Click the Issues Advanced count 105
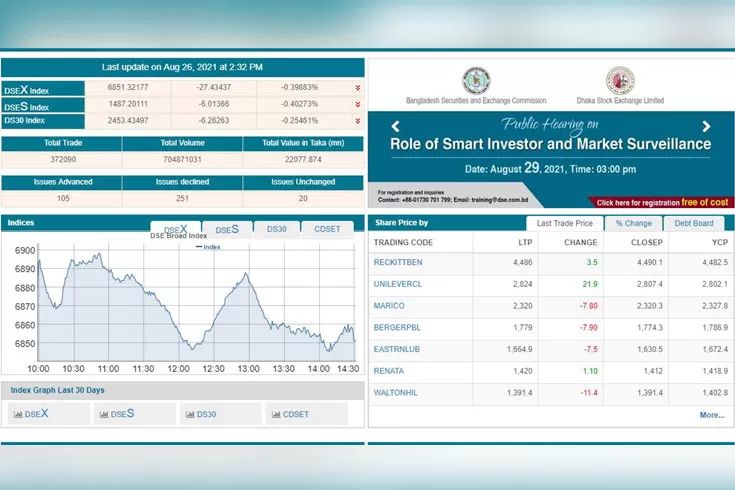Screen dimensions: 735x490 (x=63, y=198)
